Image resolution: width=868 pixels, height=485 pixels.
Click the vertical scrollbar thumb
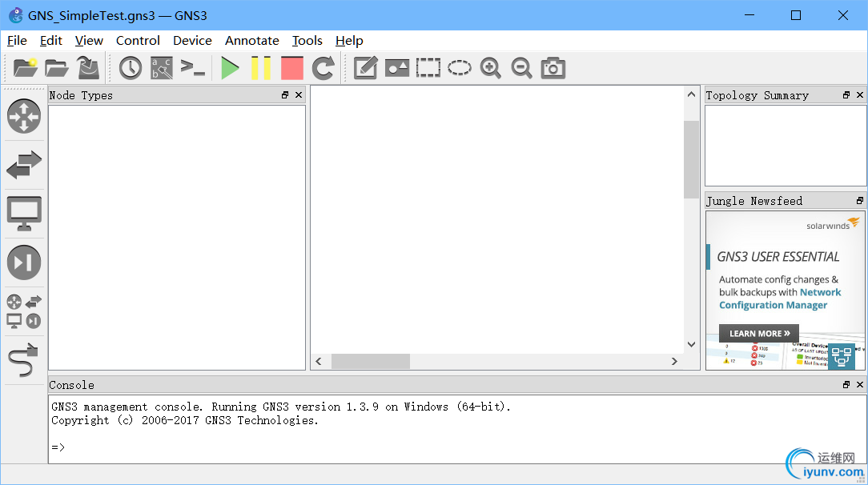pos(691,159)
